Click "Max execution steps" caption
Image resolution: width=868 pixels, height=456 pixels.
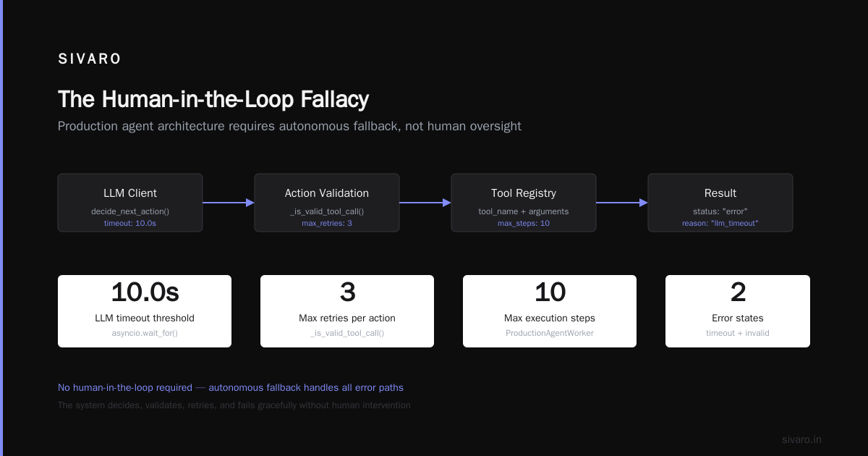point(550,318)
